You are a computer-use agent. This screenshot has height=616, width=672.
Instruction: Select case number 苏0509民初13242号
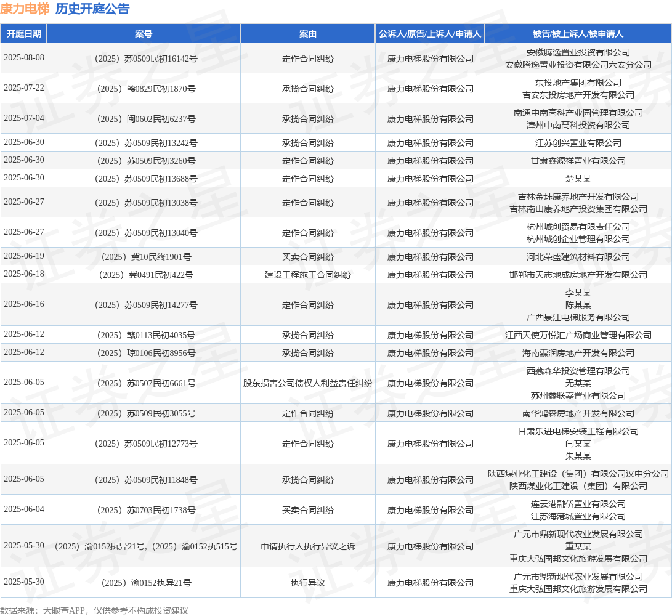tap(146, 143)
